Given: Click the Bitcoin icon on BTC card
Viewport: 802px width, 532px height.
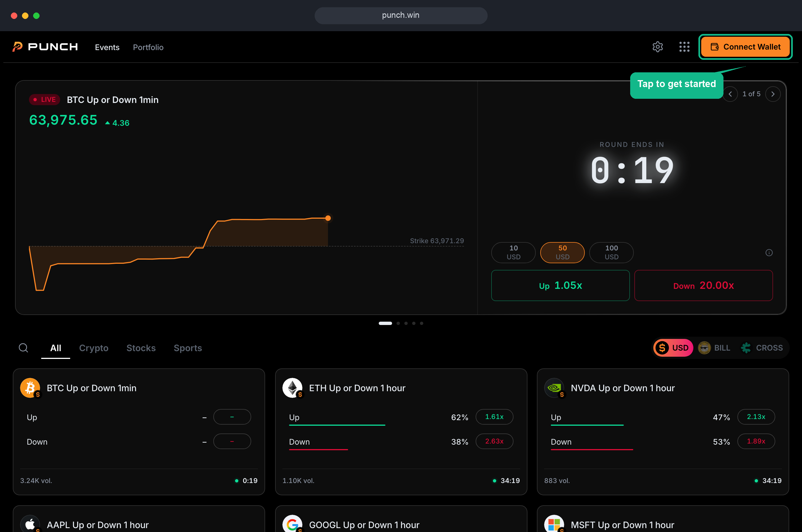Looking at the screenshot, I should pyautogui.click(x=30, y=388).
